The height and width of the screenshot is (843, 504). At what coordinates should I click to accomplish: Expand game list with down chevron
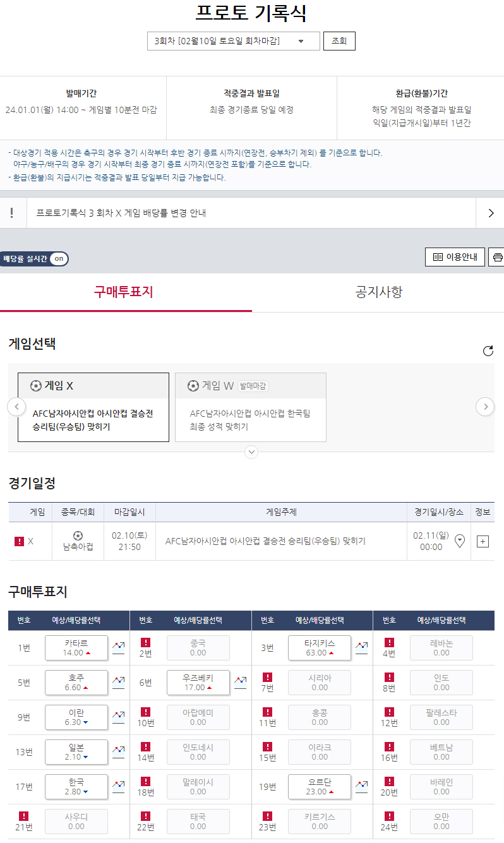tap(252, 452)
